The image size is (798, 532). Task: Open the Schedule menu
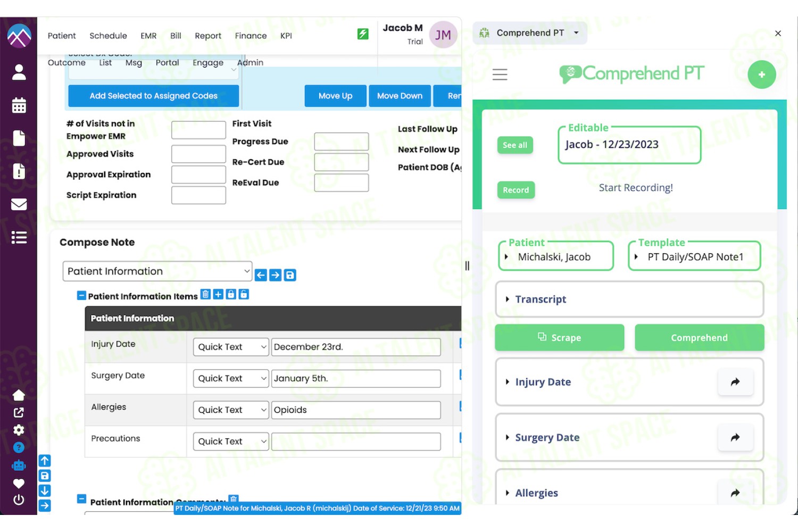pos(108,36)
